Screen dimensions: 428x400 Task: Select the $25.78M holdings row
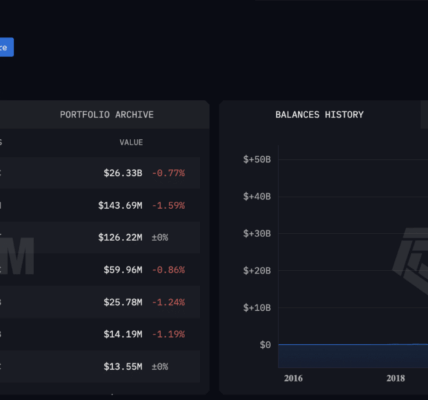point(99,302)
